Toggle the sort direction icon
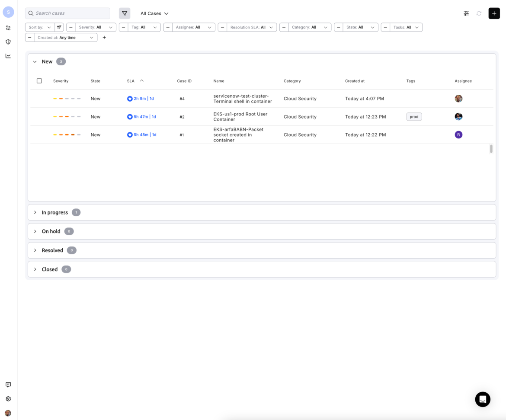 click(x=59, y=27)
